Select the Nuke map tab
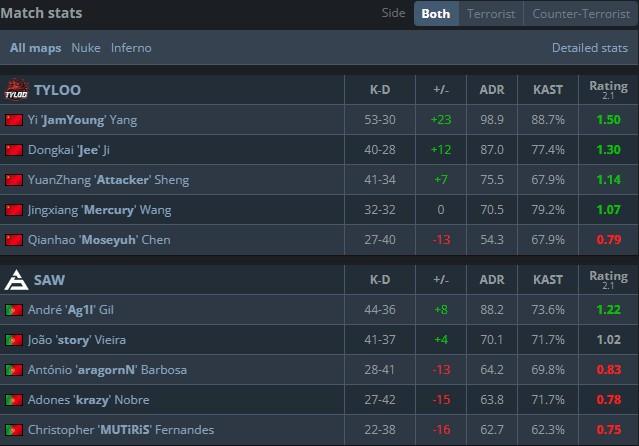The image size is (639, 446). [86, 48]
